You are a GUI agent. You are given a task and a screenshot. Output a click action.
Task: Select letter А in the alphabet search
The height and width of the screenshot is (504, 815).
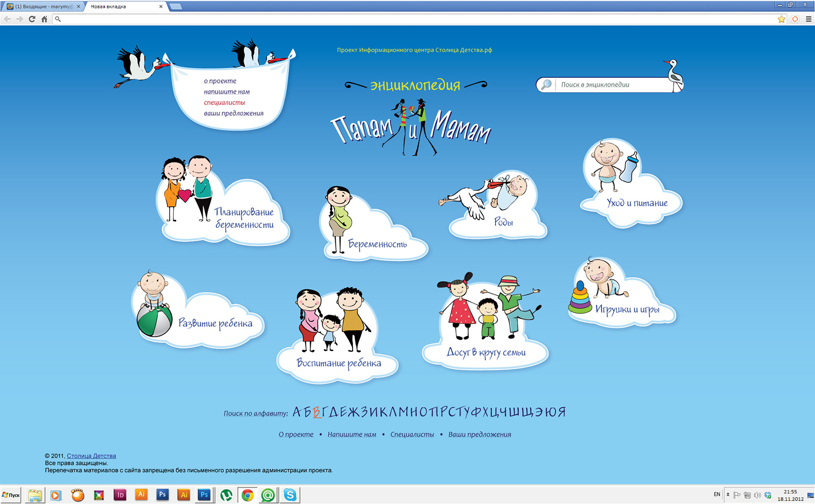click(297, 412)
